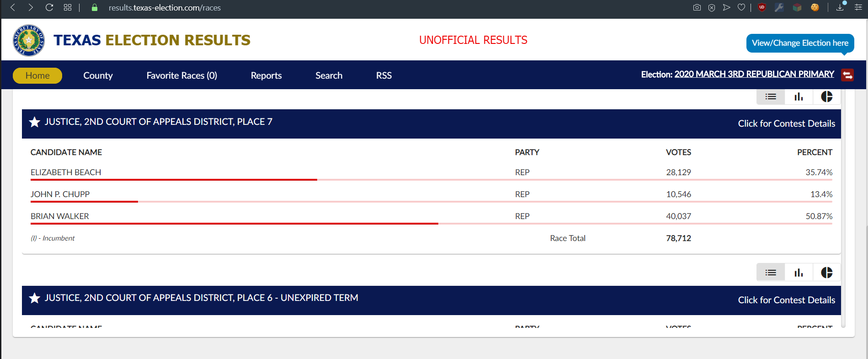Click Brian Walker's REP party label

point(522,216)
